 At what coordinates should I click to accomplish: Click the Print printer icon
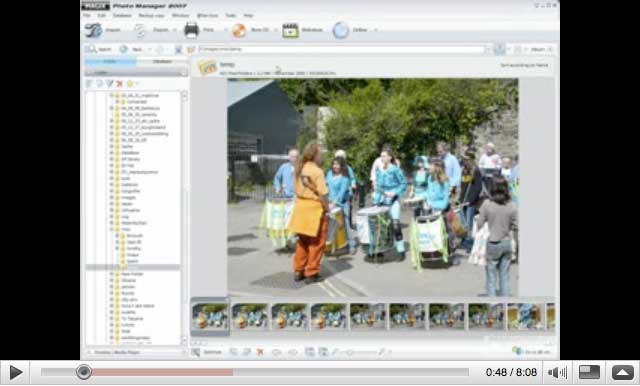[x=191, y=30]
